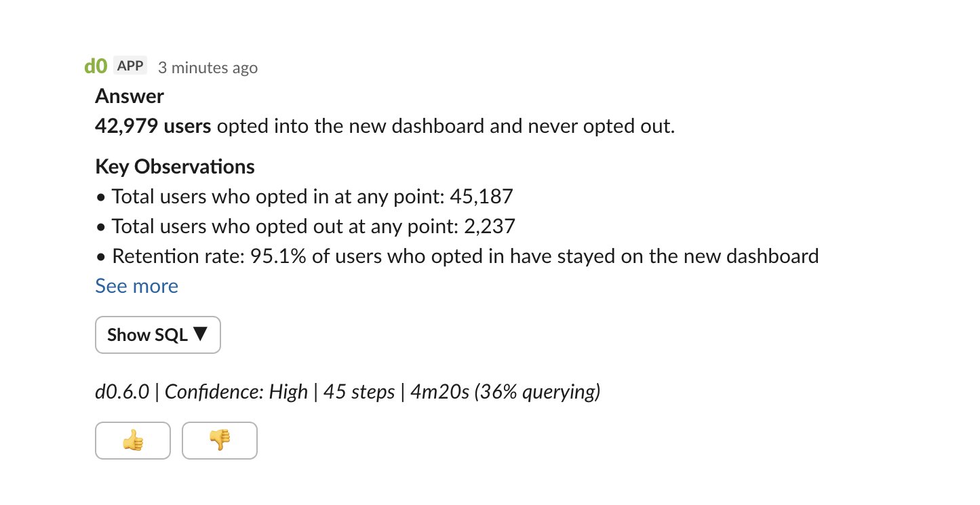Viewport: 980px width, 505px height.
Task: Give positive feedback via the thumbs up button
Action: click(133, 441)
